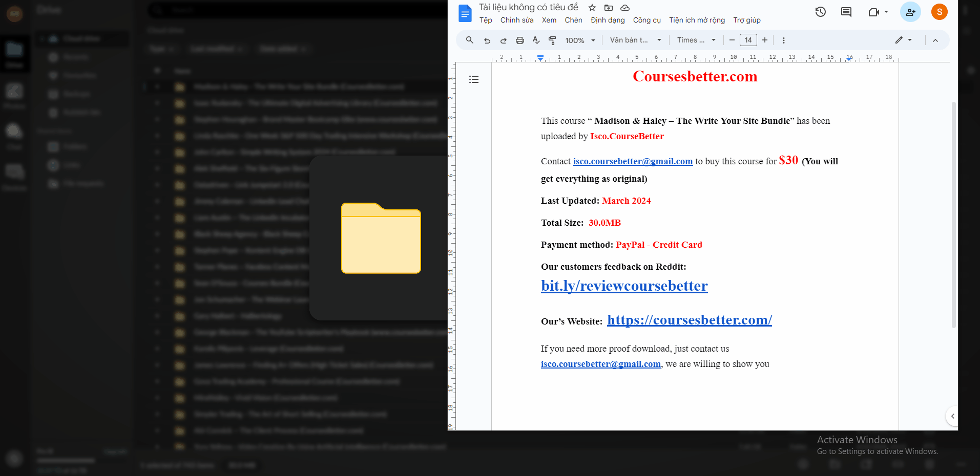Click the red $30 price text
The height and width of the screenshot is (476, 980).
click(x=788, y=160)
